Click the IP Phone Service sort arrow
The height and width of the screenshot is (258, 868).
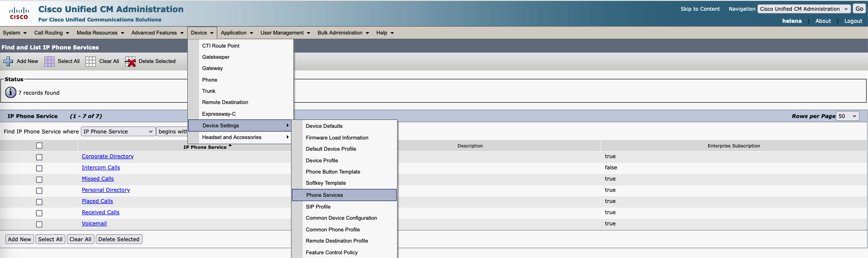[230, 146]
